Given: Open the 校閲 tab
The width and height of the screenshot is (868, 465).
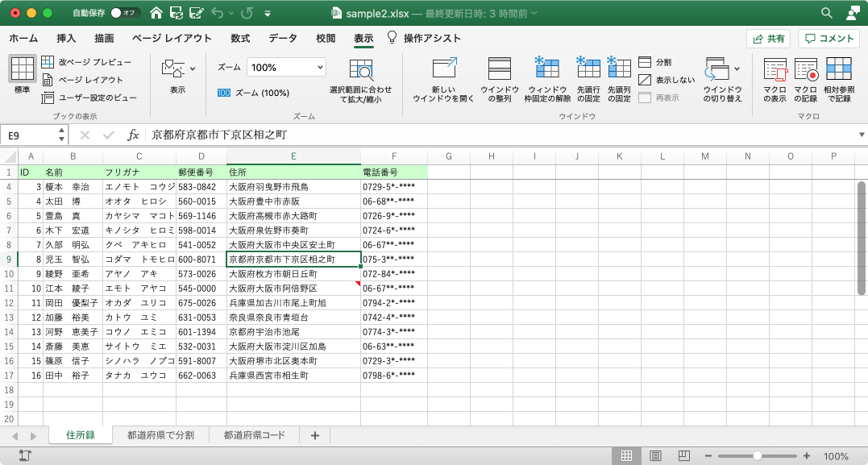Looking at the screenshot, I should pos(326,38).
